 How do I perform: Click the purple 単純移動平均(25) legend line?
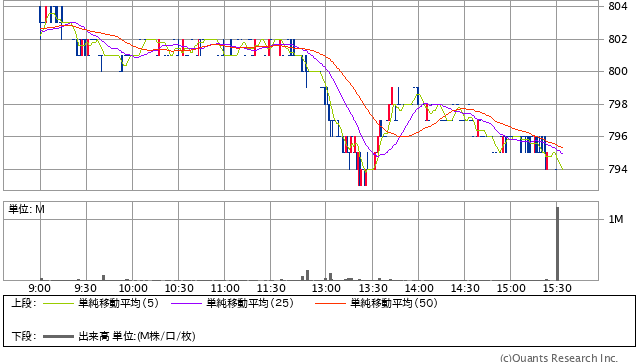click(186, 303)
